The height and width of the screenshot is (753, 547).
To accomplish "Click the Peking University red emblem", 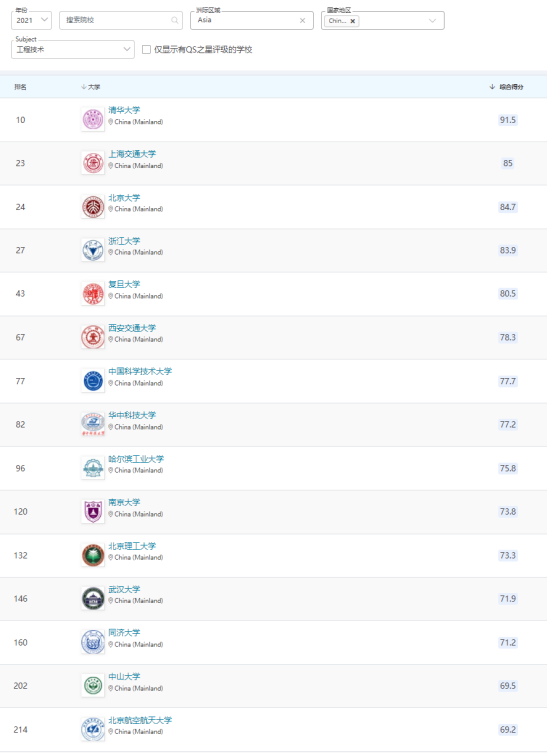I will click(x=93, y=207).
